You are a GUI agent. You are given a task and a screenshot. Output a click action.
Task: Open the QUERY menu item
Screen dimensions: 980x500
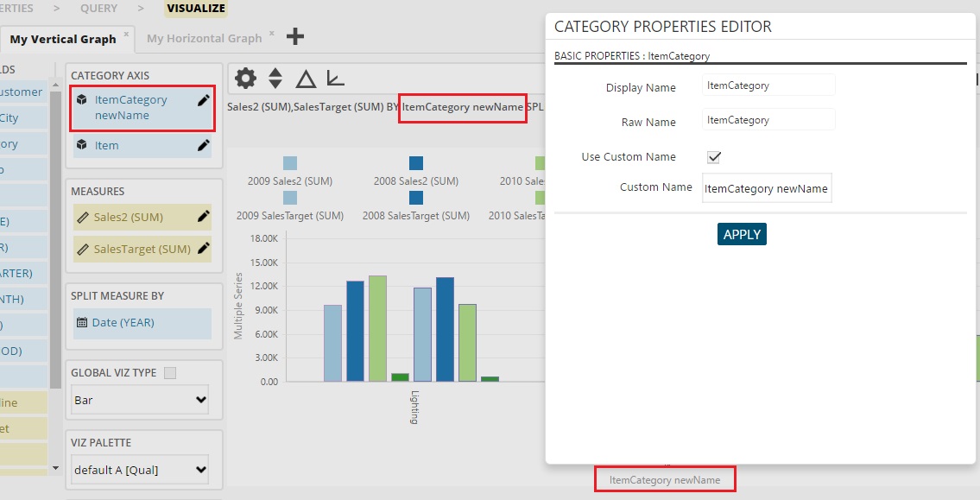pos(98,8)
